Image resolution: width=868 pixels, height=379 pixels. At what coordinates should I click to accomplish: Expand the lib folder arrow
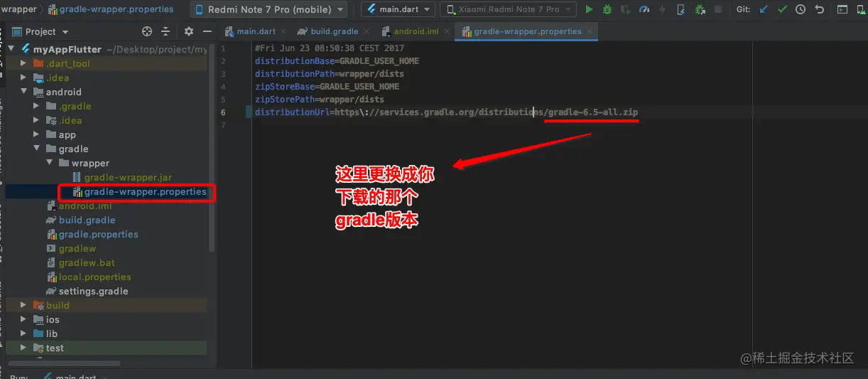click(23, 333)
